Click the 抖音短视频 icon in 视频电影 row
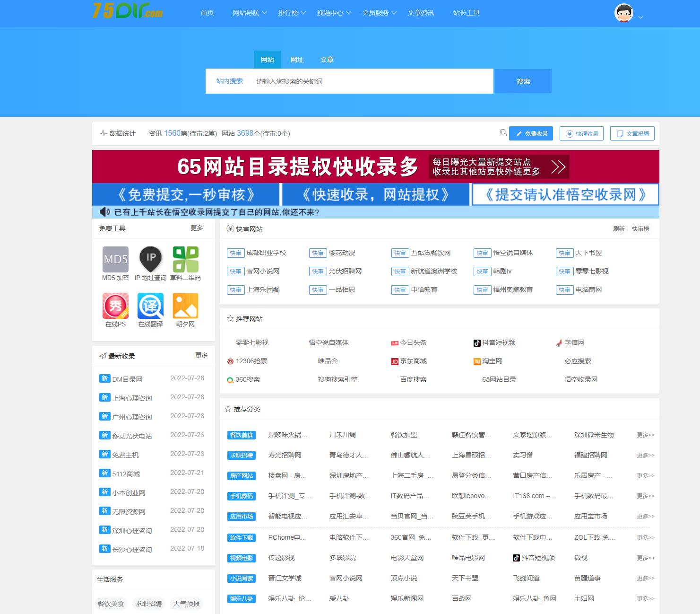 pos(516,558)
